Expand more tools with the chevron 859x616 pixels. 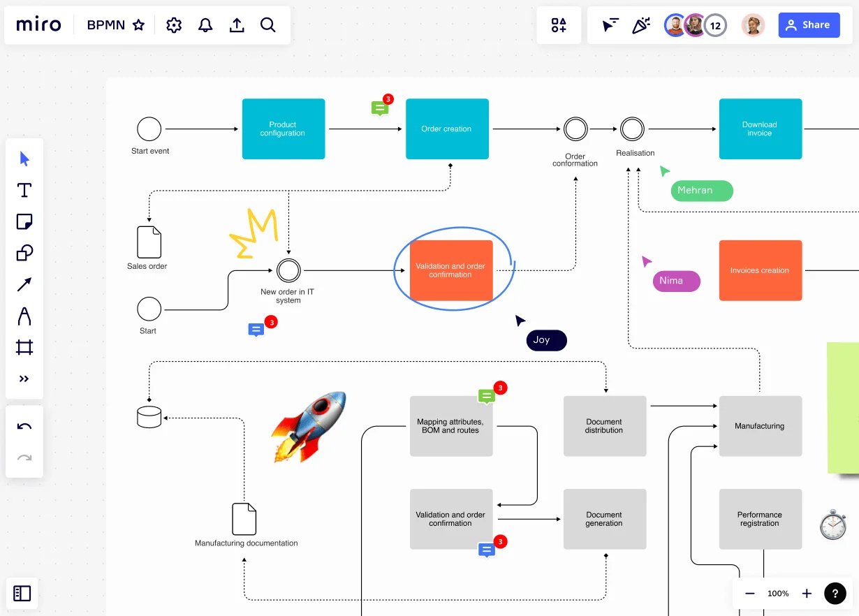coord(24,379)
